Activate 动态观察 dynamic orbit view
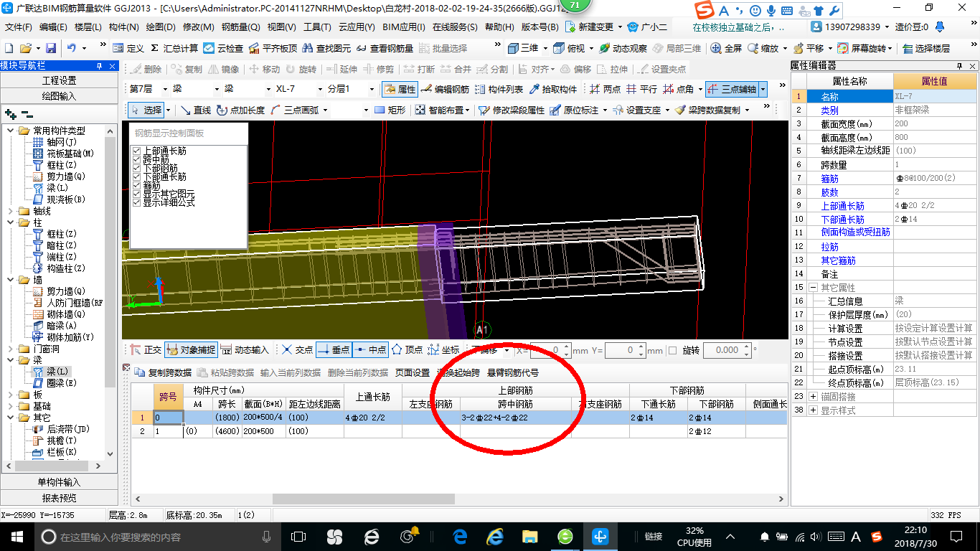 (x=623, y=48)
